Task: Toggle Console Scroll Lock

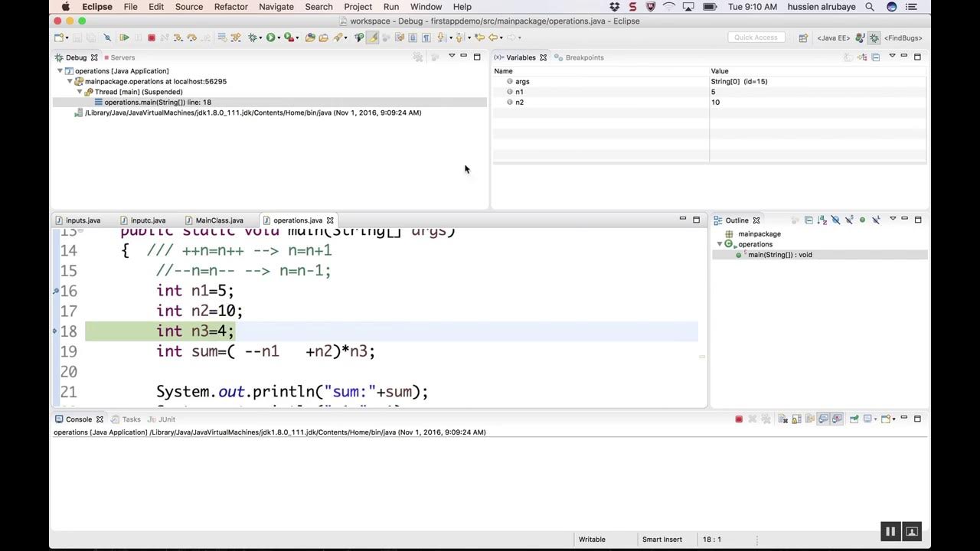Action: click(797, 419)
